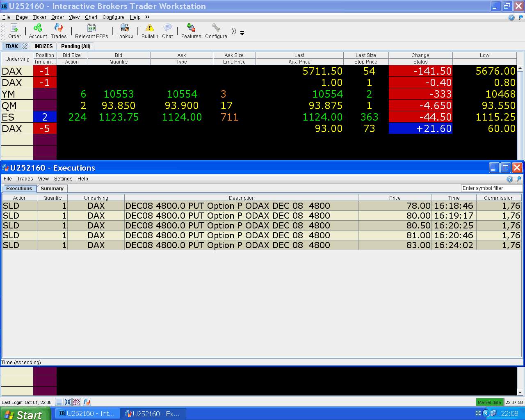Click the Description column header
The height and width of the screenshot is (420, 525).
point(242,198)
